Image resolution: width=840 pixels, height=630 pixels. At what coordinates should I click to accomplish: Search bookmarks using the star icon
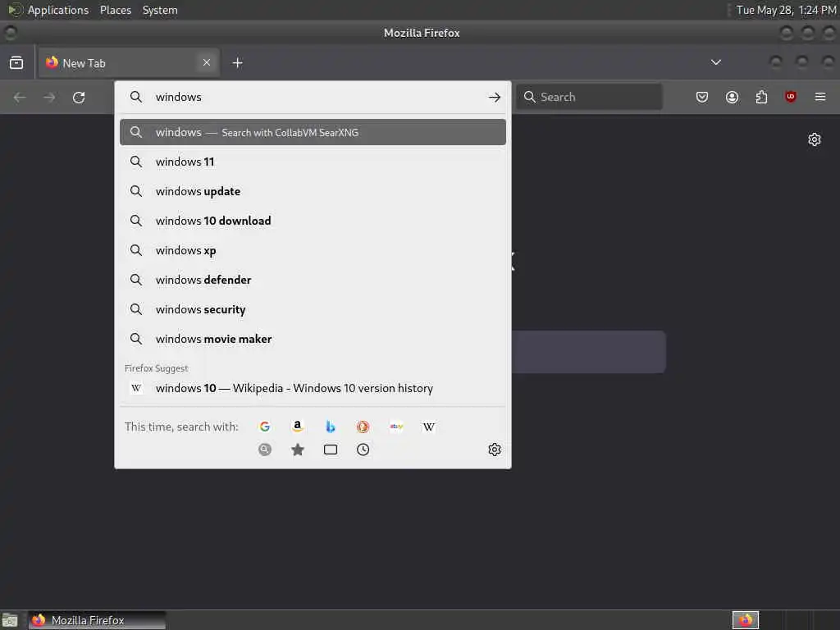297,450
